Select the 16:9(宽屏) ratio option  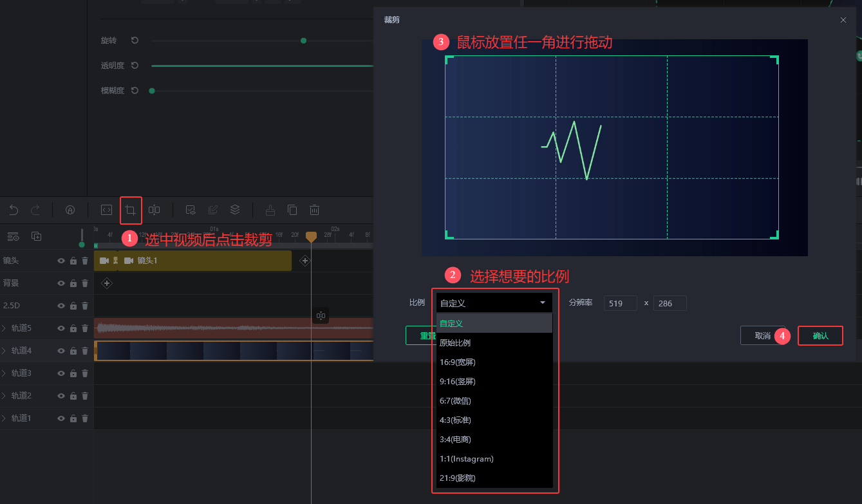coord(458,362)
